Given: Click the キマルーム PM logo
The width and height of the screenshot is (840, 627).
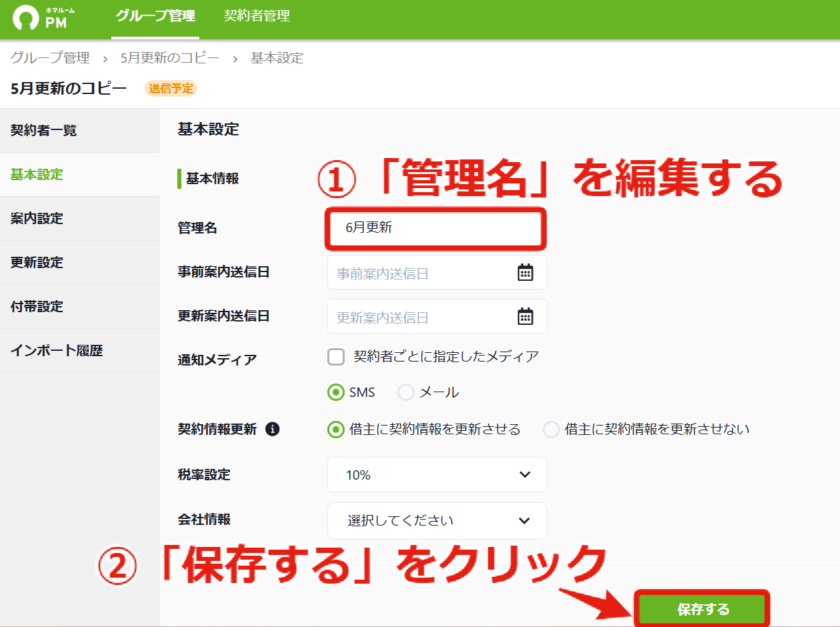Looking at the screenshot, I should pos(44,18).
